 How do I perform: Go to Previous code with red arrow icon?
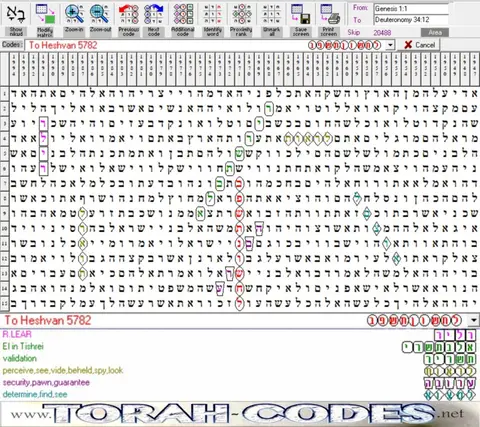129,14
